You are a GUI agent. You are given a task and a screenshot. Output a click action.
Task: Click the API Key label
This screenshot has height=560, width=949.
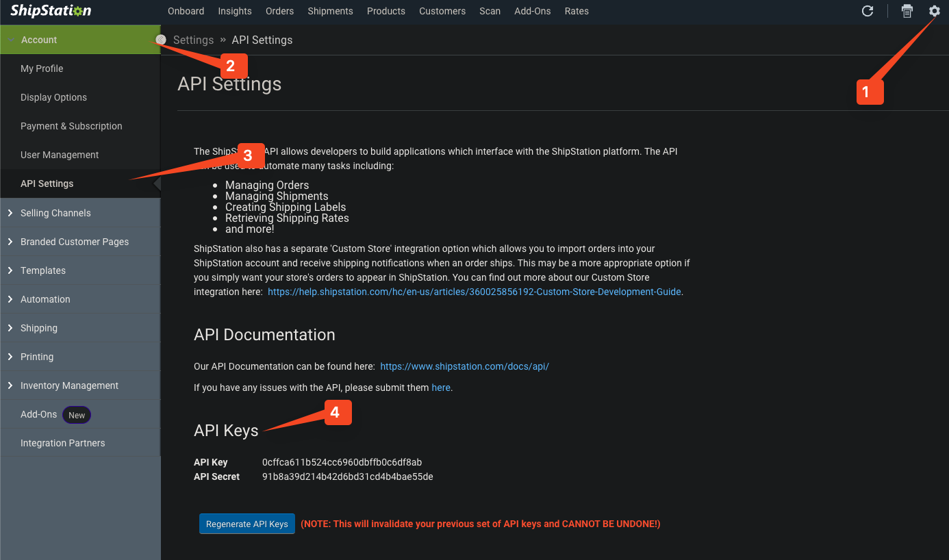211,462
